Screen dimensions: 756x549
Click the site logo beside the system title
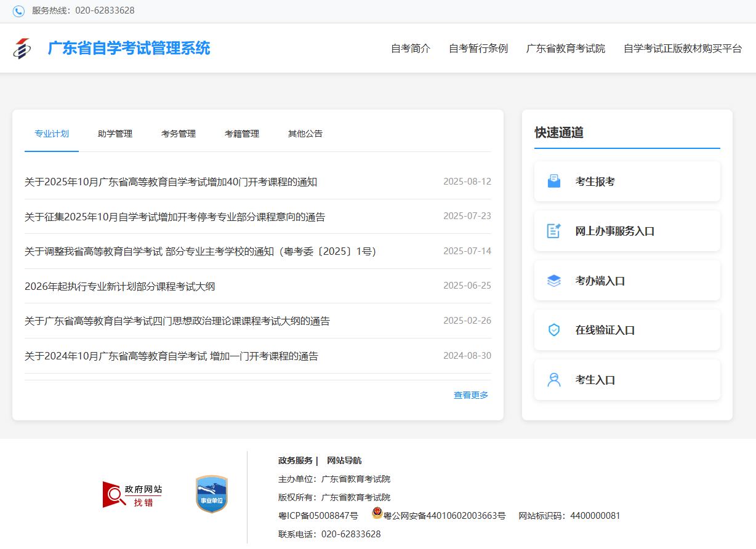coord(22,48)
